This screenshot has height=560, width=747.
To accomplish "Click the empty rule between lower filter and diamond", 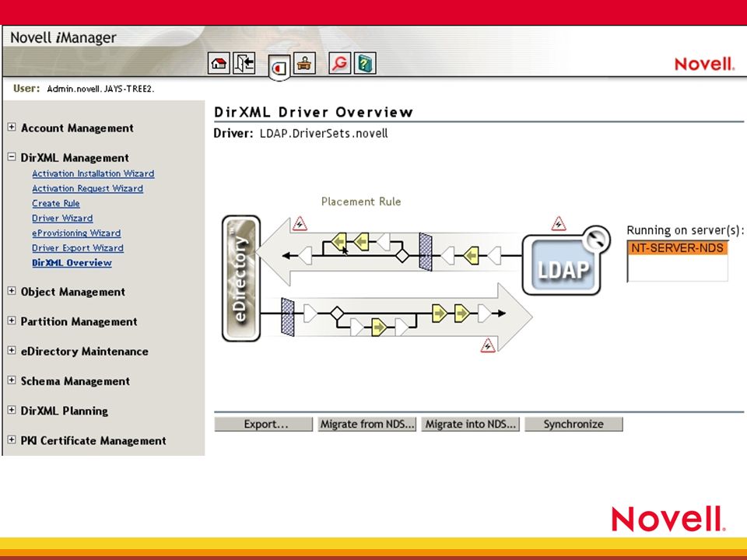I will [x=310, y=313].
